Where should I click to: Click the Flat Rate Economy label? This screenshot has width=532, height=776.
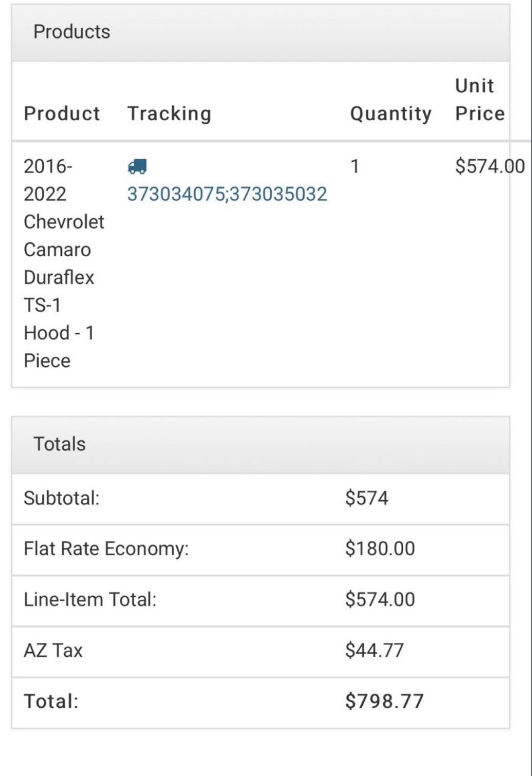tap(106, 549)
